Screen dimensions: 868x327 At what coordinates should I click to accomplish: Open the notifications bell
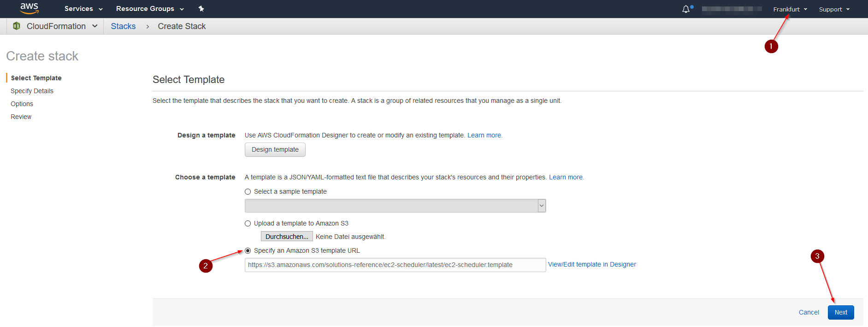686,9
